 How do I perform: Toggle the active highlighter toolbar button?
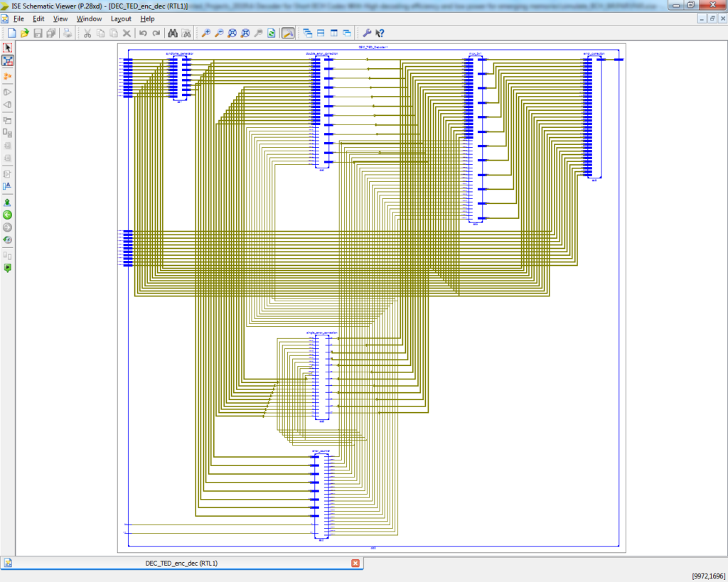[288, 33]
